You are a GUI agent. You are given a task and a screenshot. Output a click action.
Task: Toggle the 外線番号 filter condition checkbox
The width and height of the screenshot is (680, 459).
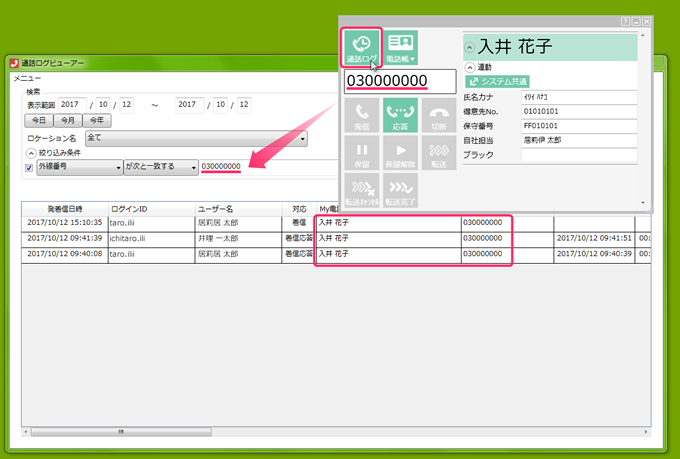(28, 167)
